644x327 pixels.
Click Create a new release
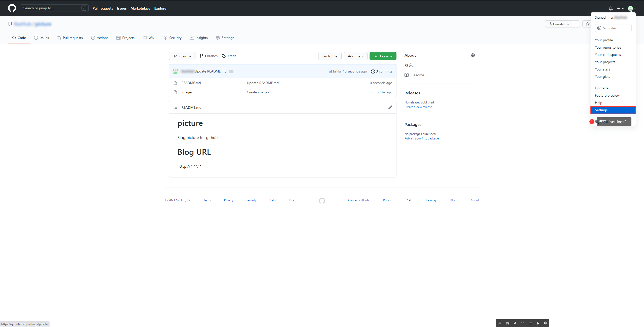pyautogui.click(x=418, y=107)
